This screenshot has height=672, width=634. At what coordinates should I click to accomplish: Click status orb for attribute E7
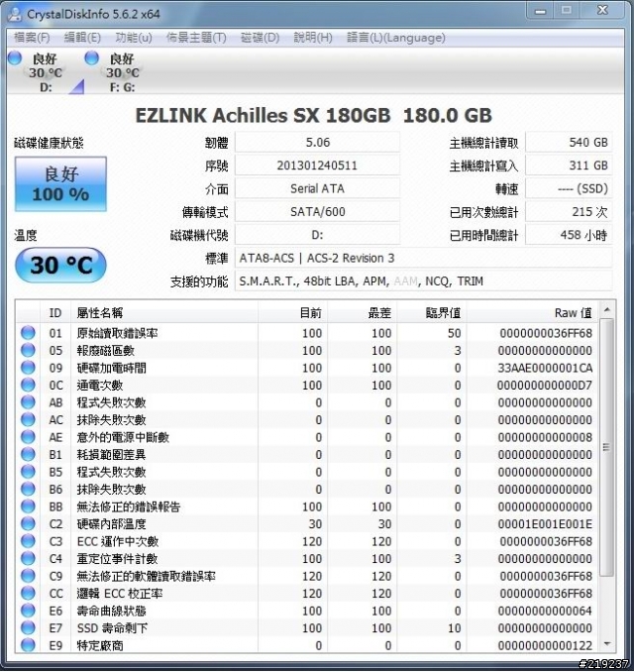click(x=28, y=627)
